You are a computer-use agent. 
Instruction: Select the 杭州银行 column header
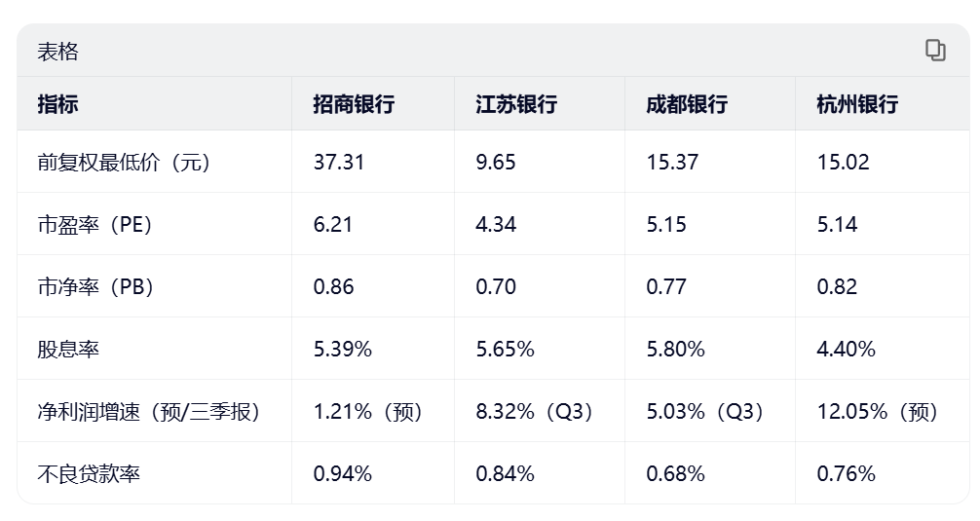[x=857, y=104]
